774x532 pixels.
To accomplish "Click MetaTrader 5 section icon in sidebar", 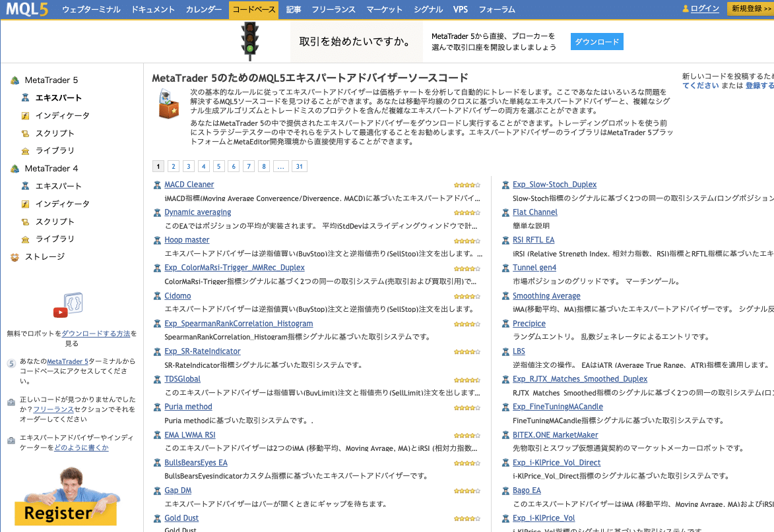I will [x=15, y=80].
